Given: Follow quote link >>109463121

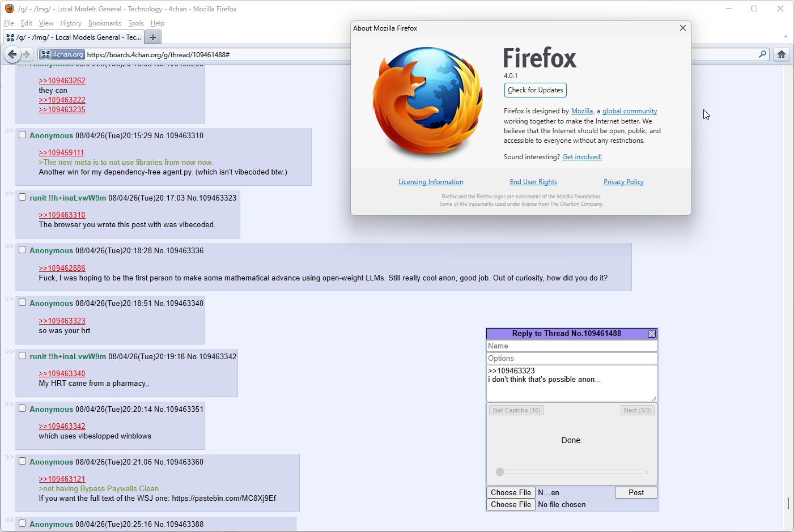Looking at the screenshot, I should point(62,479).
